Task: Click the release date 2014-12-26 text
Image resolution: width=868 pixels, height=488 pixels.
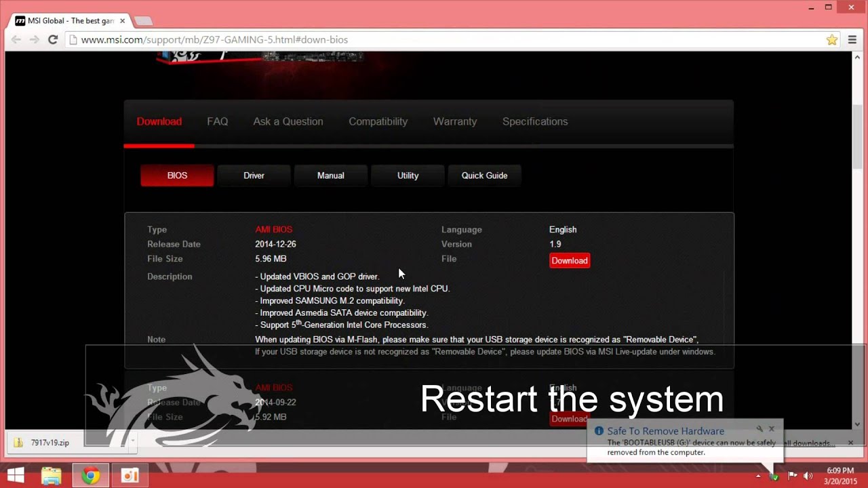Action: tap(275, 244)
